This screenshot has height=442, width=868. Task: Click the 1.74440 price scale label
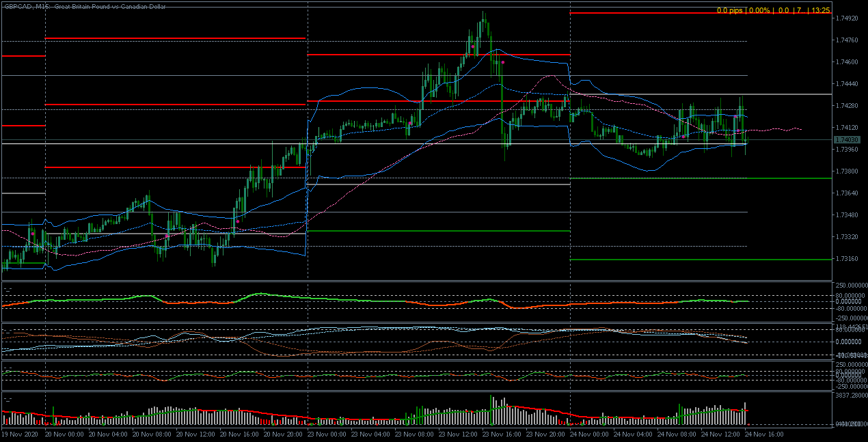(847, 84)
